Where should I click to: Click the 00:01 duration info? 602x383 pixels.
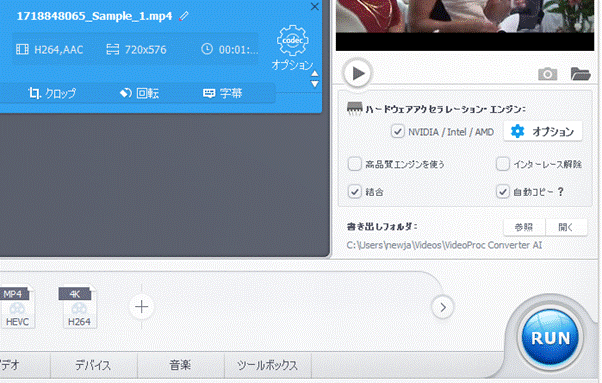point(230,50)
